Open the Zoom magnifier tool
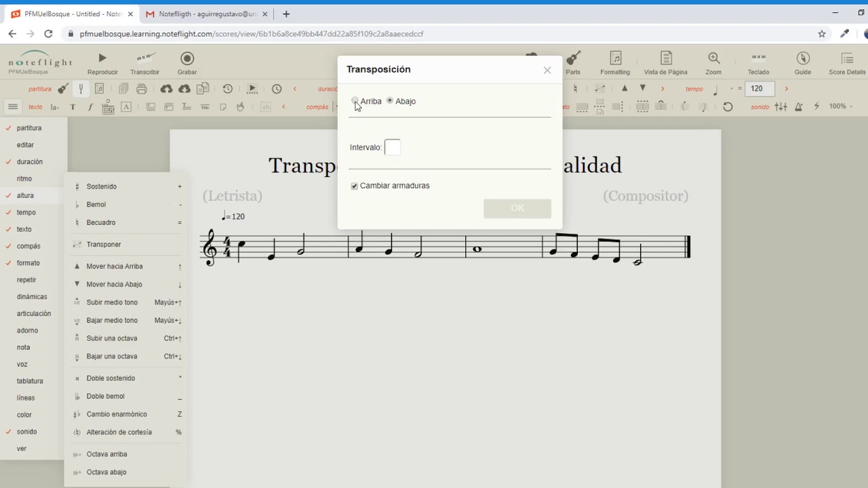This screenshot has height=488, width=868. 713,64
